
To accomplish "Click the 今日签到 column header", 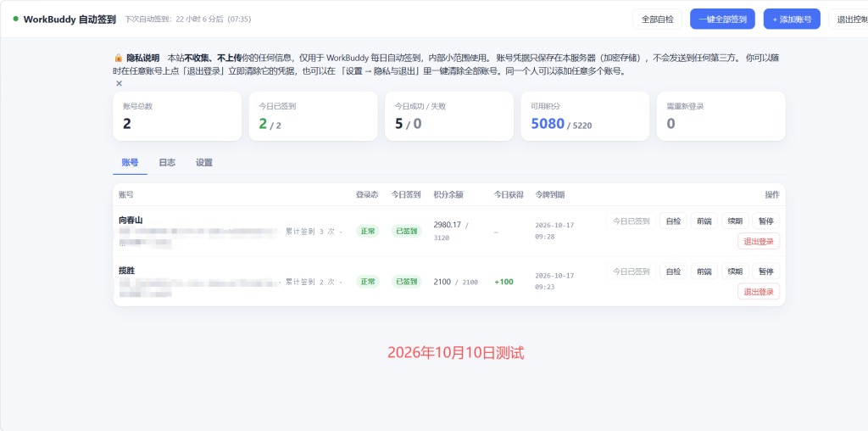I will [x=406, y=194].
